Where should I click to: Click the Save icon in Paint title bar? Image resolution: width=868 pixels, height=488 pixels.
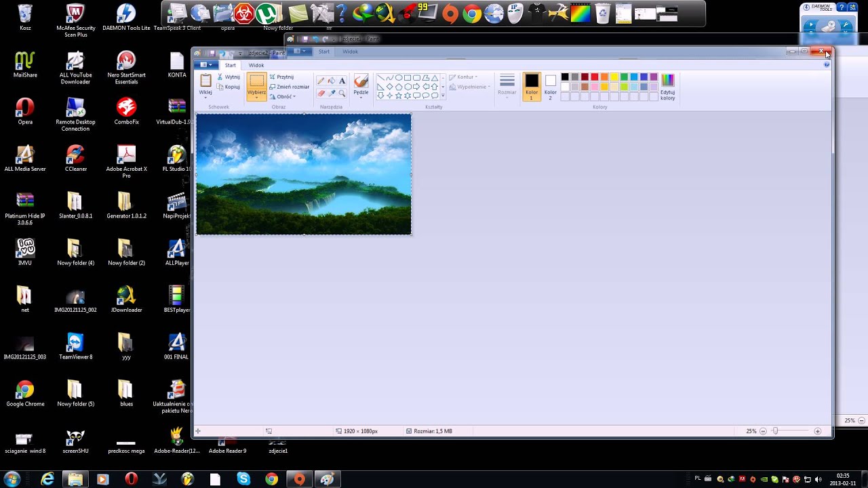212,54
